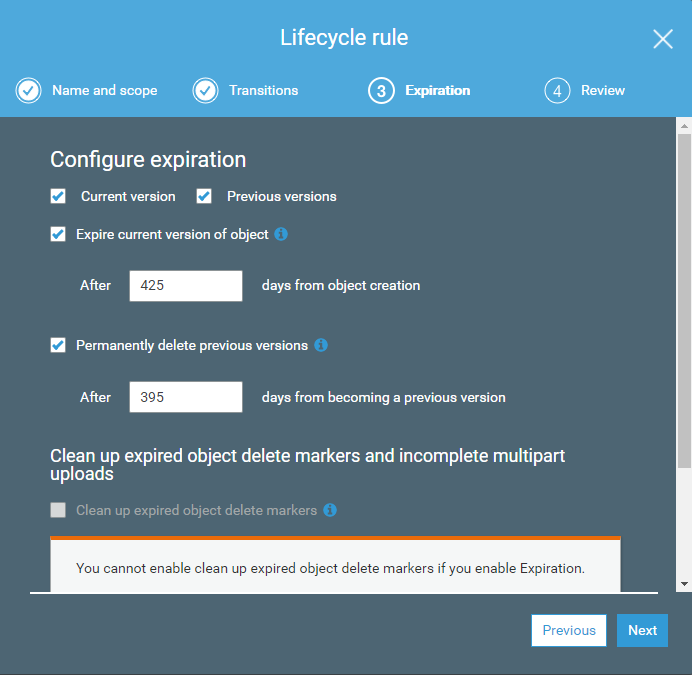Toggle Permanently delete previous versions checkbox
Viewport: 692px width, 675px height.
(x=58, y=345)
